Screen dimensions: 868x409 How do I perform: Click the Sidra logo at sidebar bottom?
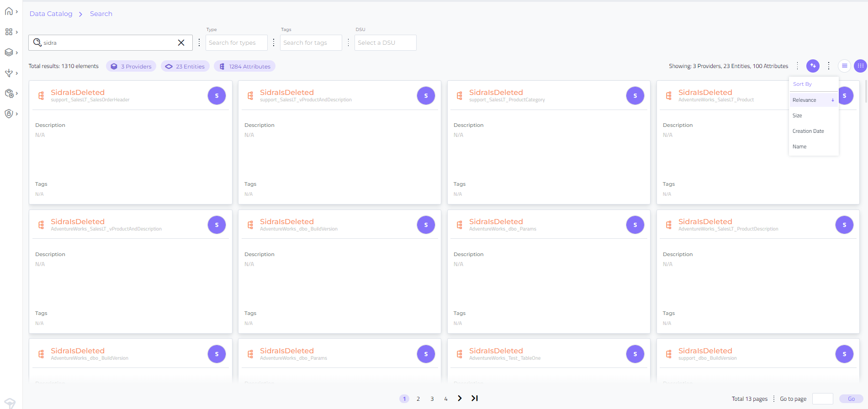pyautogui.click(x=10, y=403)
